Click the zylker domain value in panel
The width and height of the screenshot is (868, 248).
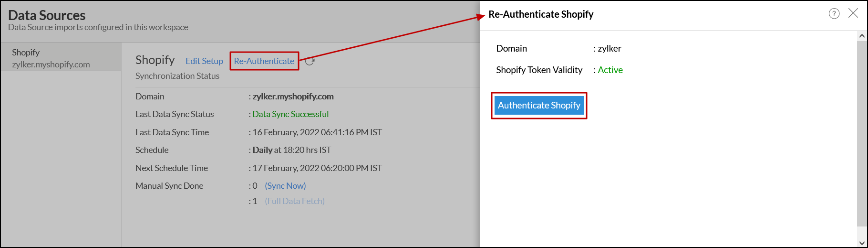coord(609,48)
